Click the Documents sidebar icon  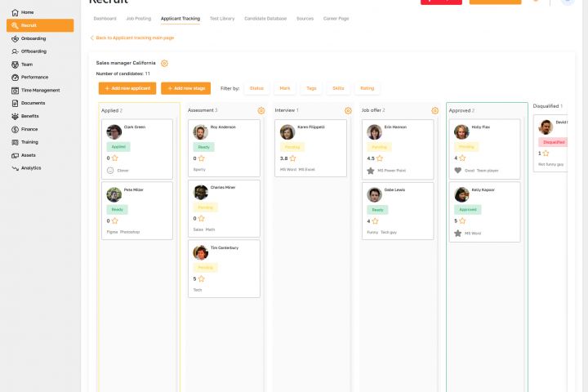[x=15, y=103]
